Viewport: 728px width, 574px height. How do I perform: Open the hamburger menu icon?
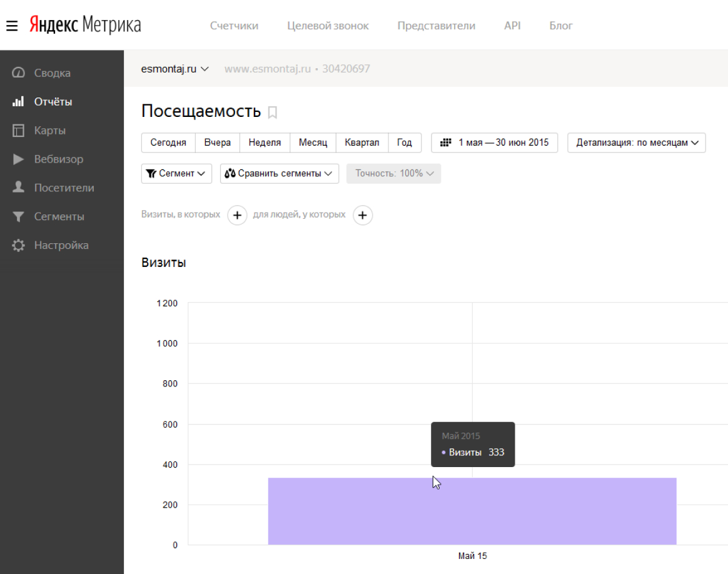(x=12, y=26)
